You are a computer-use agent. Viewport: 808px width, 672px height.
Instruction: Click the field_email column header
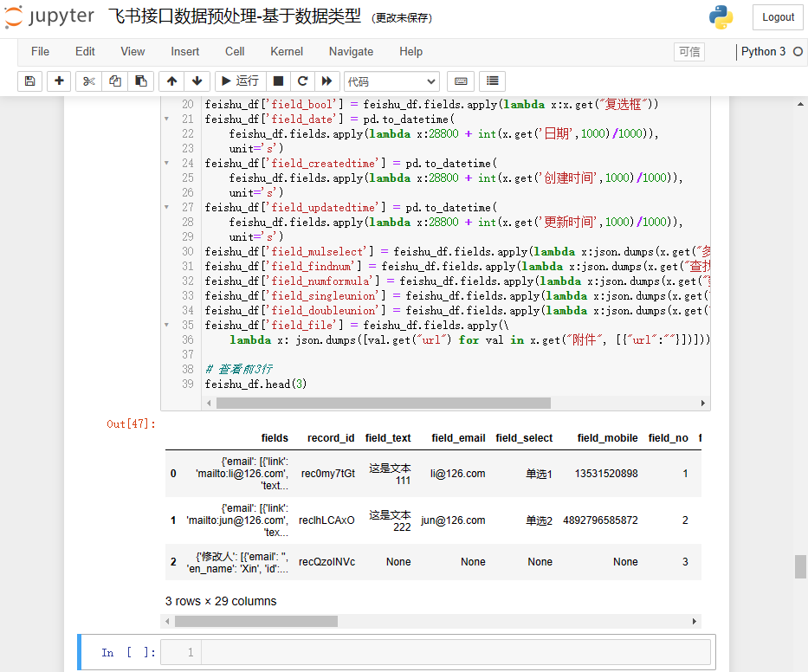(x=459, y=438)
